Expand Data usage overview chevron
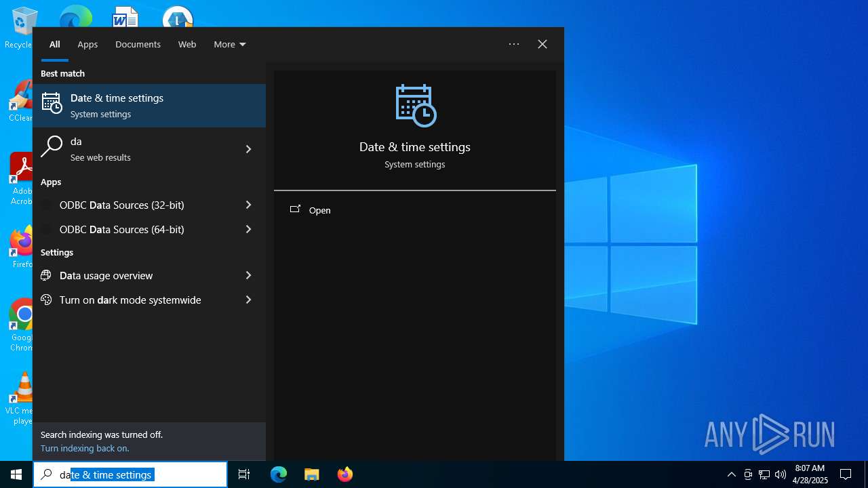The width and height of the screenshot is (868, 488). pos(248,275)
